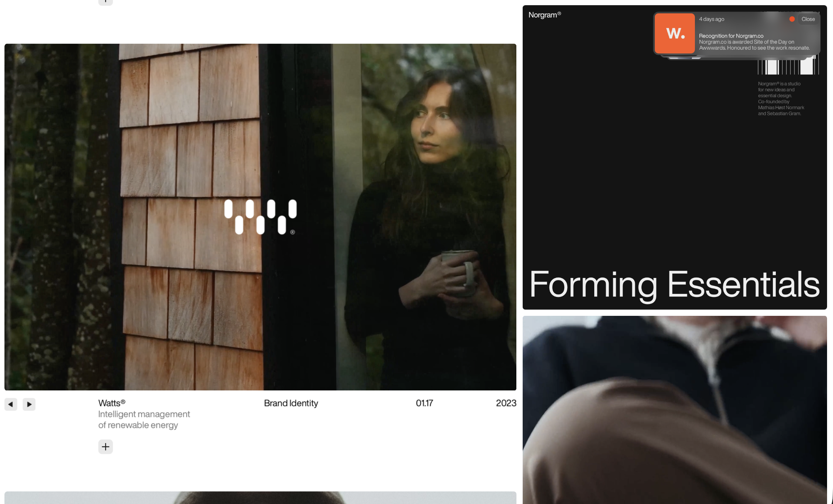The image size is (833, 504).
Task: Expand Watts project details with plus button
Action: click(105, 446)
